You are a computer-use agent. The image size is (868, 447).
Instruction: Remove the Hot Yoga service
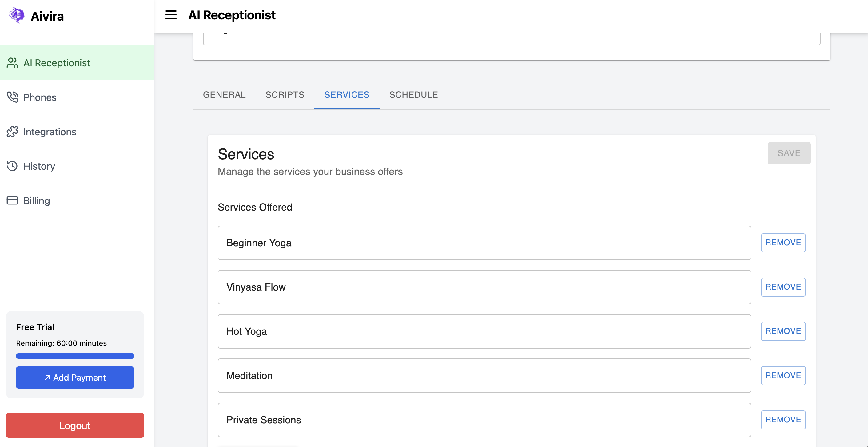[783, 331]
